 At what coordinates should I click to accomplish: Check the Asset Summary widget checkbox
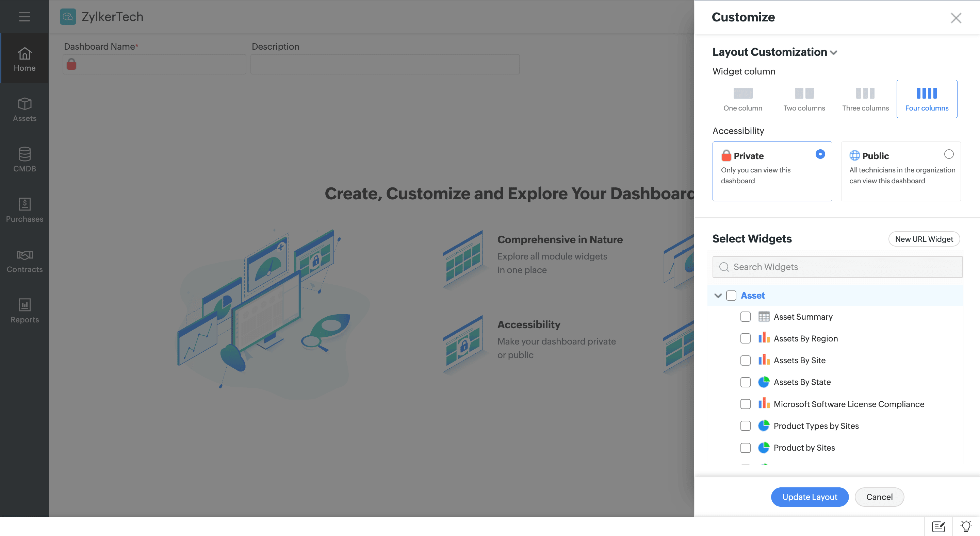point(745,317)
